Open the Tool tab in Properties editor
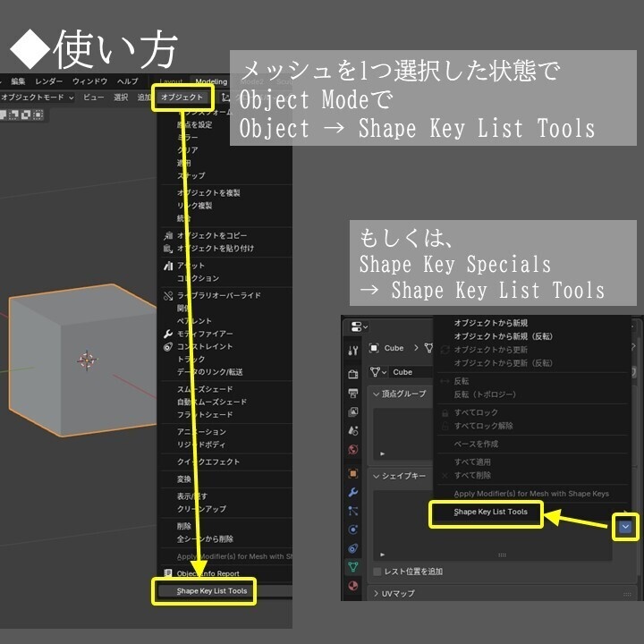The image size is (644, 644). [352, 351]
